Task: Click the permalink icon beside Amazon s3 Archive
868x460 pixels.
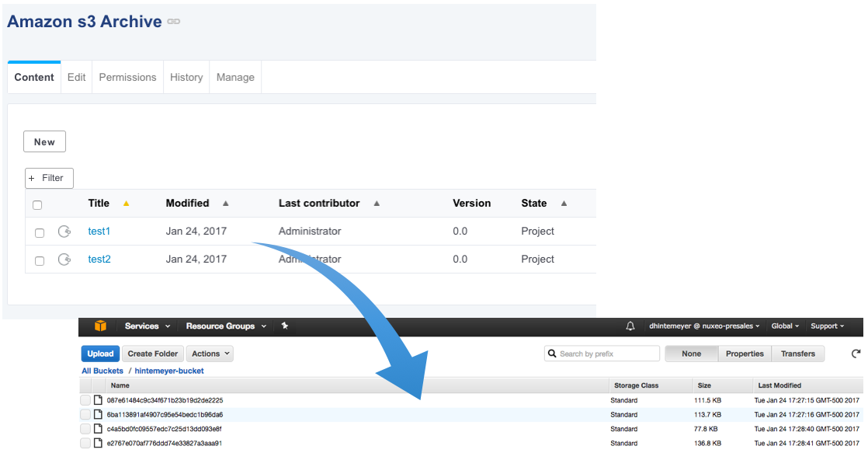Action: (174, 22)
